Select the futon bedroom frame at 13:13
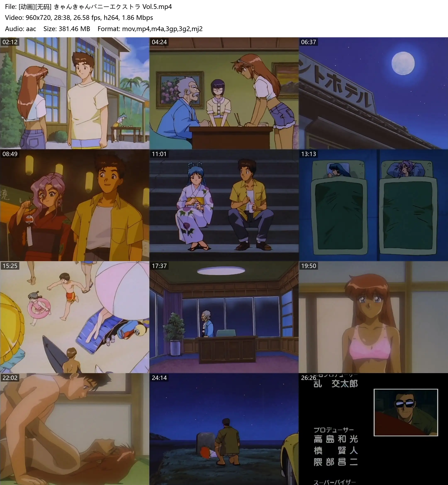This screenshot has height=485, width=448. click(x=373, y=205)
